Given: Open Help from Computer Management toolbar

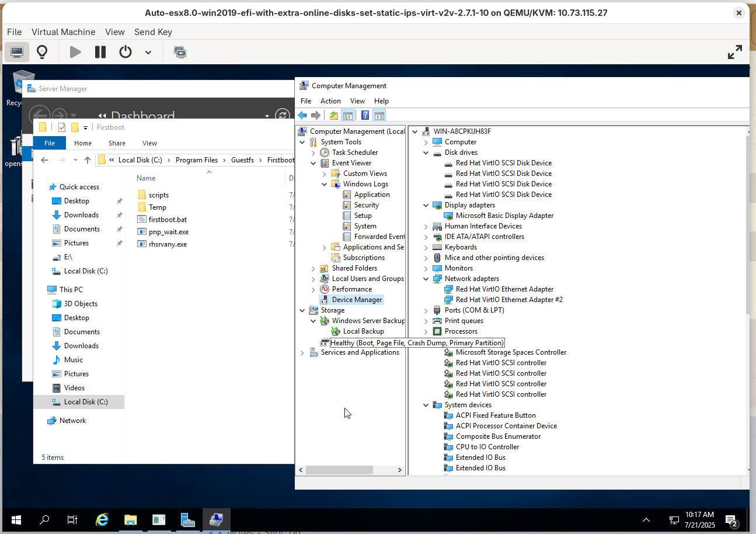Looking at the screenshot, I should click(x=365, y=115).
